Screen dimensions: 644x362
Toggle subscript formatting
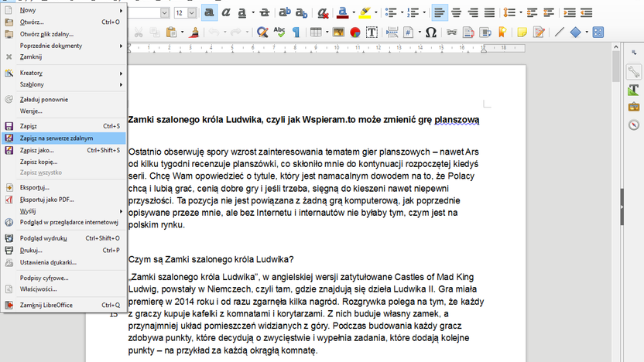301,12
